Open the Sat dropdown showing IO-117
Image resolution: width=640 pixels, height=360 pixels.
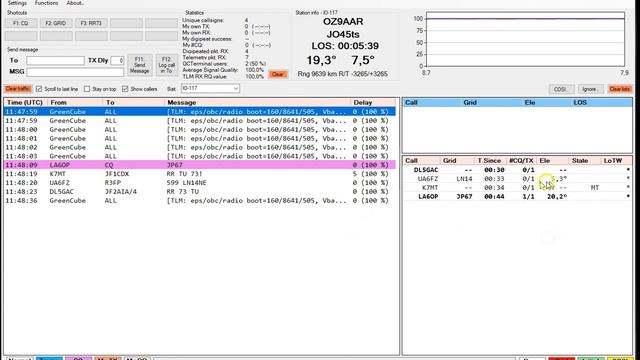[x=210, y=88]
